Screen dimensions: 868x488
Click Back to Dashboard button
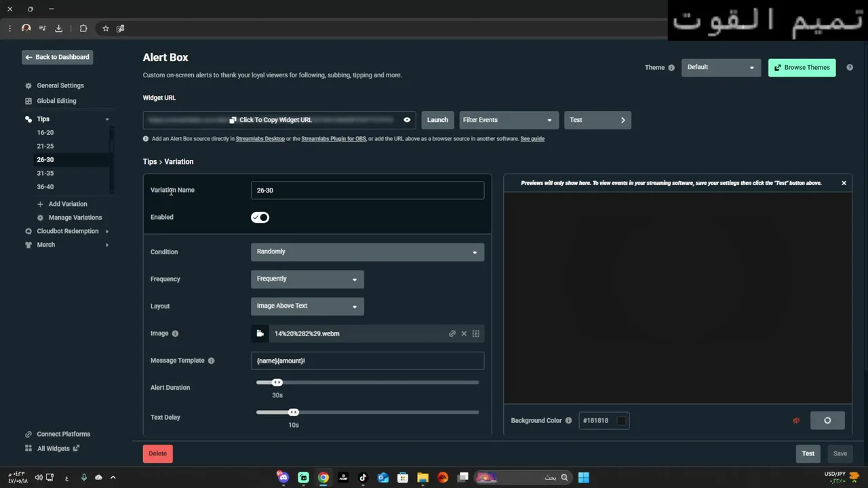57,57
